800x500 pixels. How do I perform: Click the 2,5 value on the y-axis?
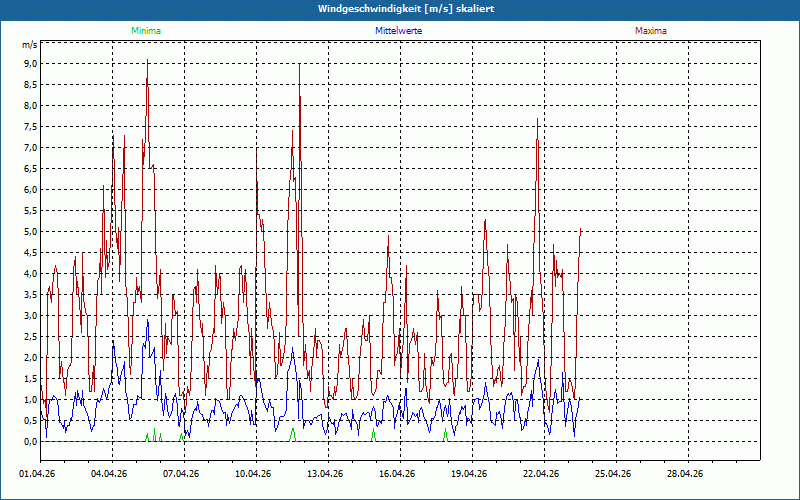30,337
